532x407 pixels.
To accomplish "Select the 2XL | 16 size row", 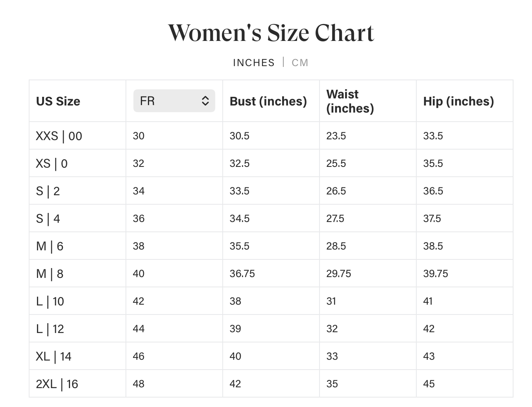I will click(x=271, y=384).
